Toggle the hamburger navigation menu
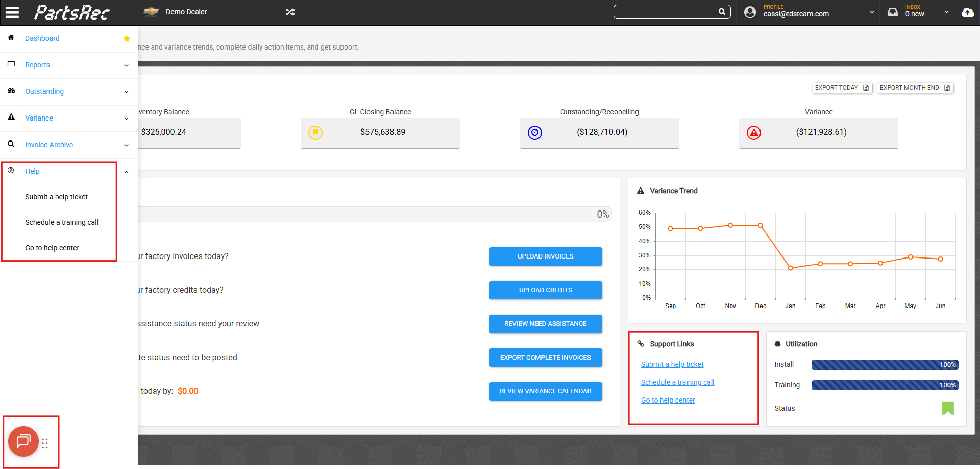 click(x=12, y=12)
